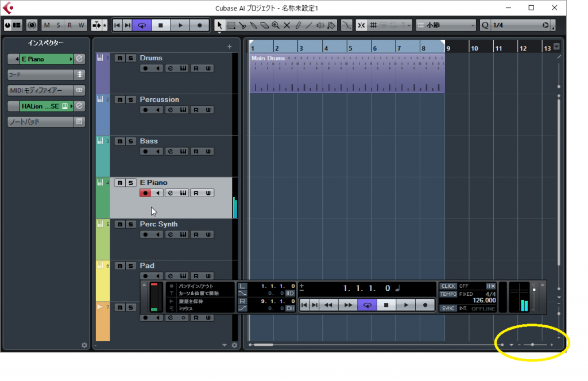588x381 pixels.
Task: Toggle Read automation on Perc Synth track
Action: point(196,234)
